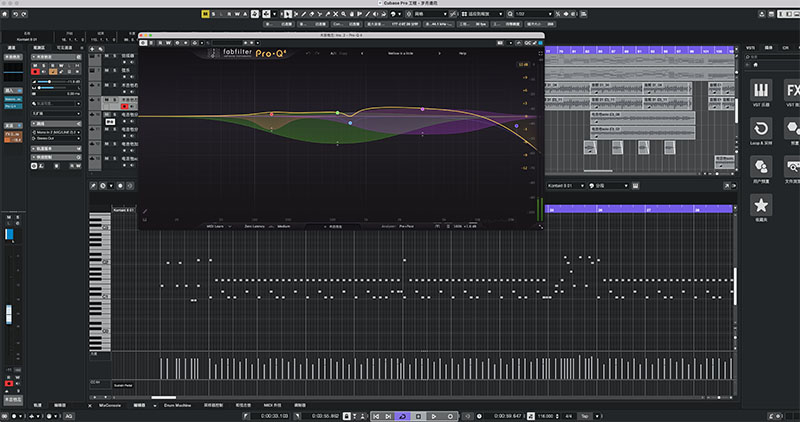800x422 pixels.
Task: Click the Undo arrow in top toolbar
Action: pyautogui.click(x=15, y=14)
